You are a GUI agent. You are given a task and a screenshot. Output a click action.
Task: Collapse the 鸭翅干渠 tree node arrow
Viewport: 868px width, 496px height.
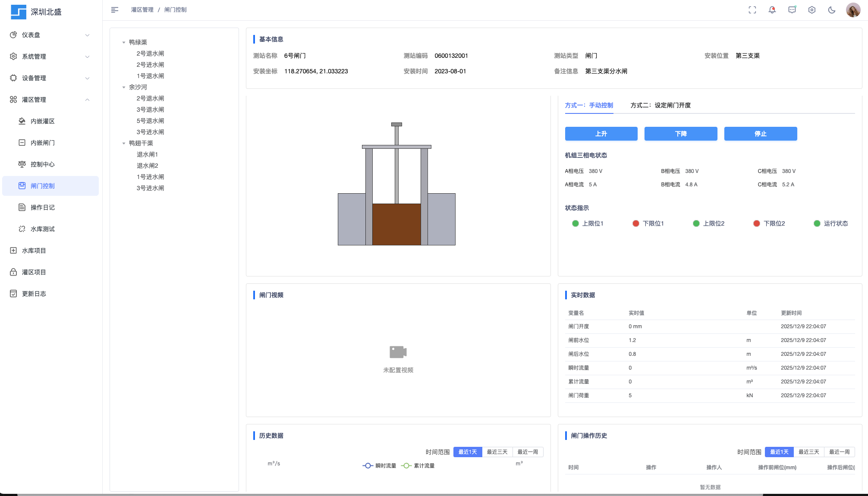[x=124, y=143]
